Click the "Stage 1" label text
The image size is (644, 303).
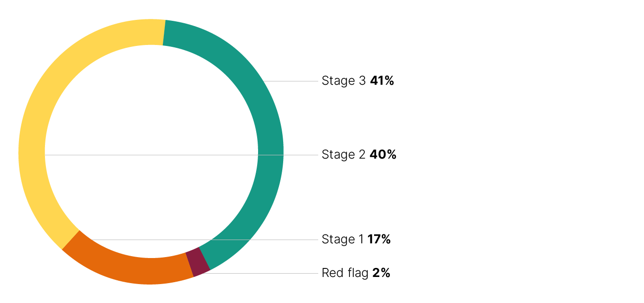(x=343, y=240)
